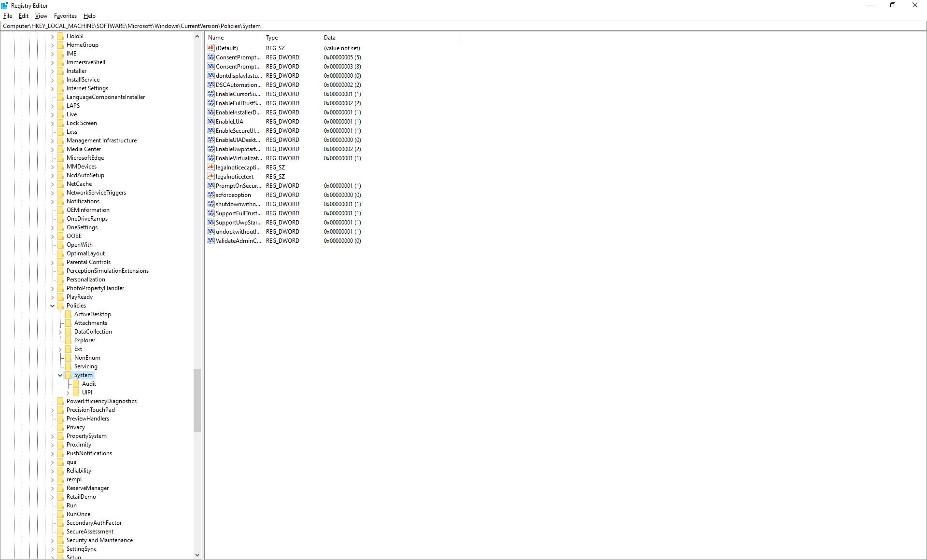
Task: Expand the UIPI subkey
Action: (x=68, y=392)
